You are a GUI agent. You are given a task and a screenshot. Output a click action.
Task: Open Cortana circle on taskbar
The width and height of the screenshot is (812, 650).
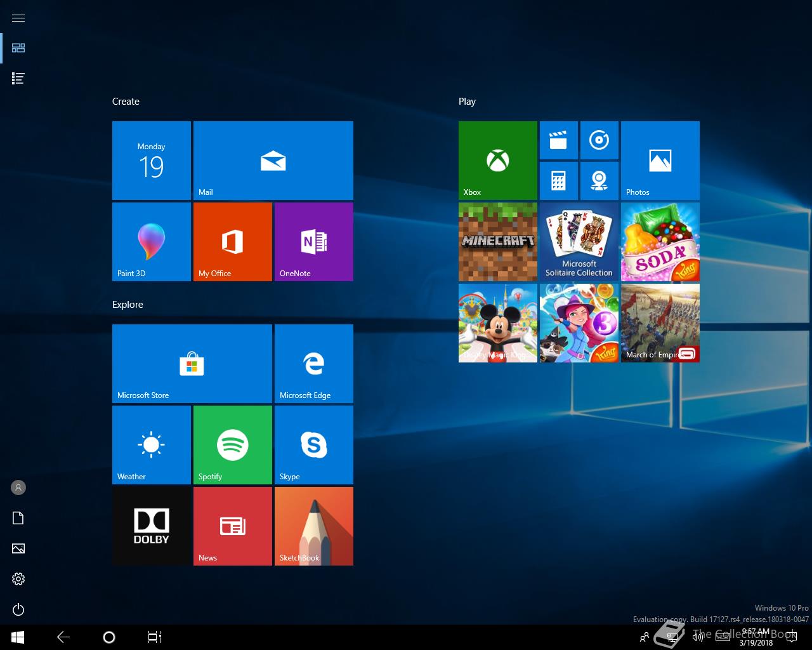pos(109,637)
